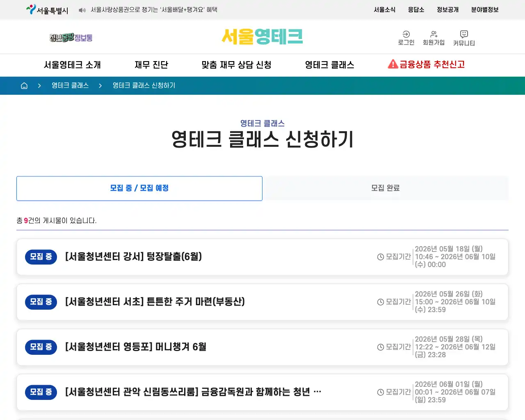Viewport: 525px width, 420px height.
Task: Click the 회원가입 icon
Action: coord(434,38)
